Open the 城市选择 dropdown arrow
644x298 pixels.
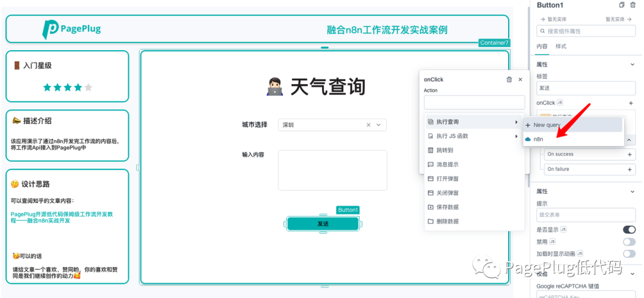pos(379,125)
